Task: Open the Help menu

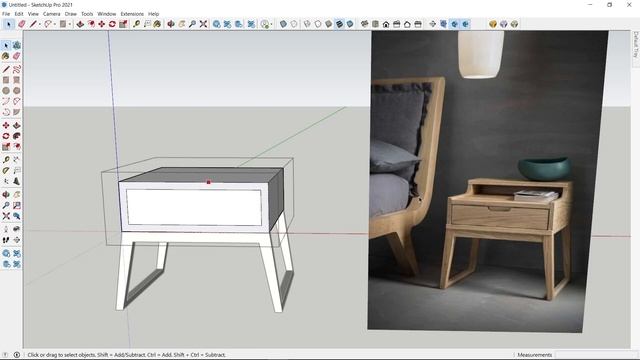Action: (153, 14)
